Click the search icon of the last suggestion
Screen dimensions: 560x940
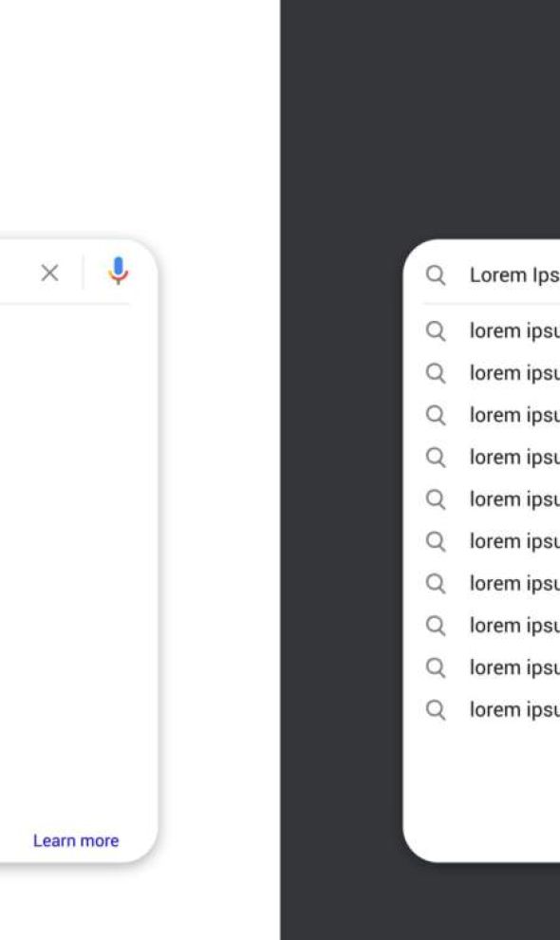436,710
